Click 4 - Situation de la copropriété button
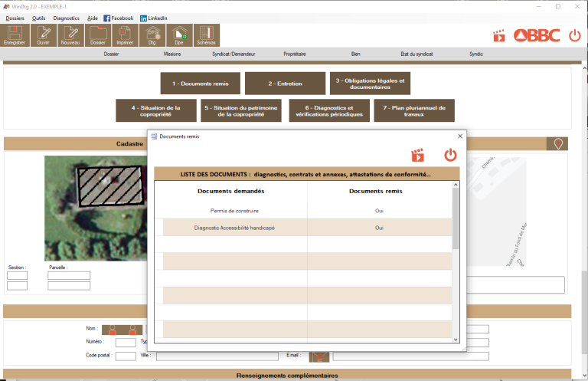The height and width of the screenshot is (381, 588). (156, 110)
